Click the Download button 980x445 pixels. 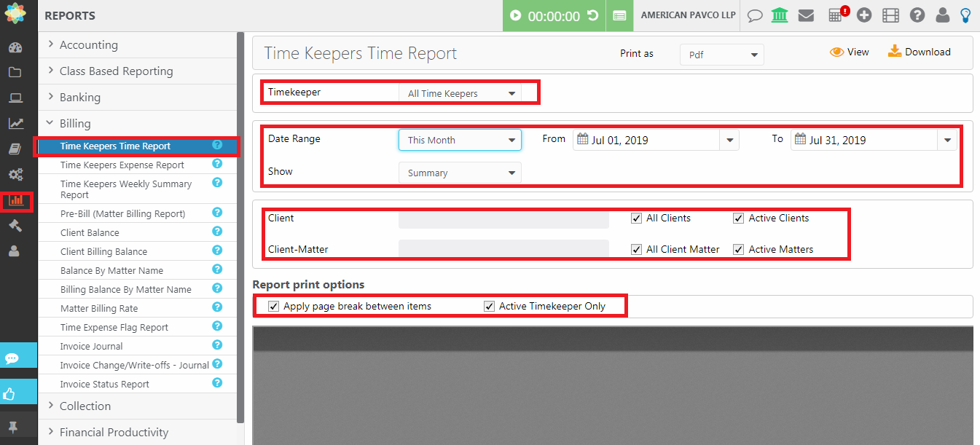coord(919,51)
